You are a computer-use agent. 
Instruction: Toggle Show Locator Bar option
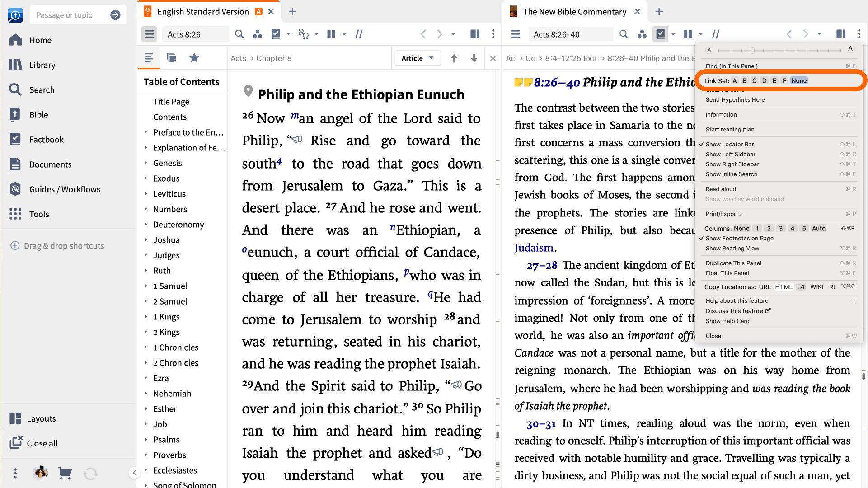tap(730, 144)
